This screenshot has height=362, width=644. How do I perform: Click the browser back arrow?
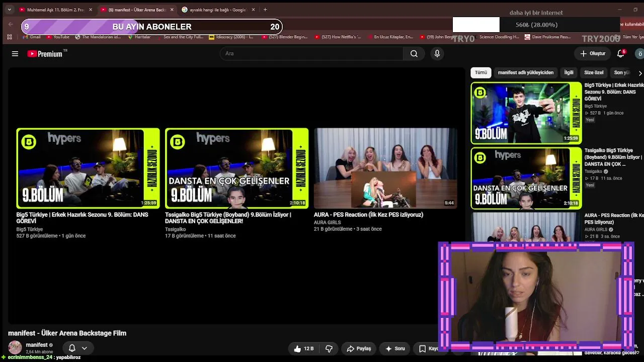click(x=11, y=24)
